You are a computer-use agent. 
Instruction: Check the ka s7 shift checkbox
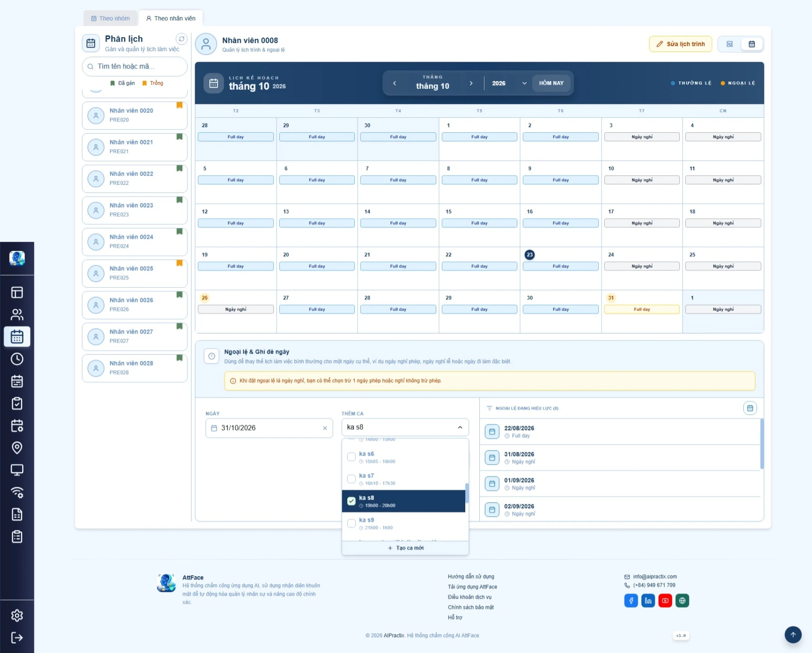tap(351, 479)
